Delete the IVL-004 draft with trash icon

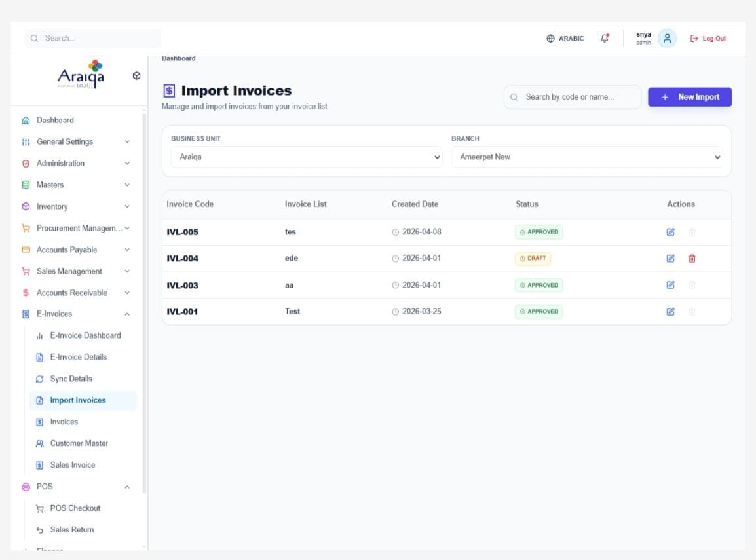pyautogui.click(x=692, y=258)
